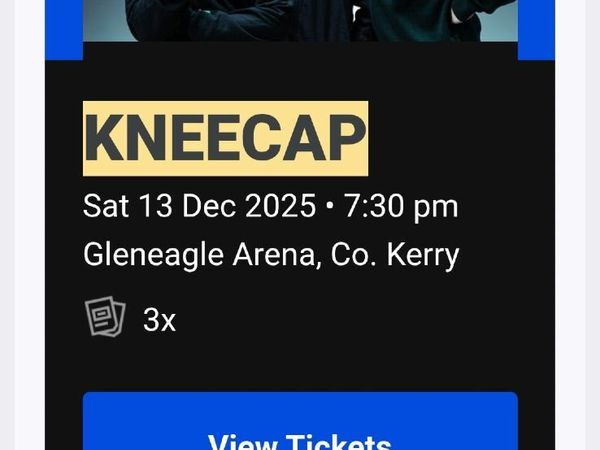Click the stacked tickets icon
The width and height of the screenshot is (600, 450).
point(105,316)
